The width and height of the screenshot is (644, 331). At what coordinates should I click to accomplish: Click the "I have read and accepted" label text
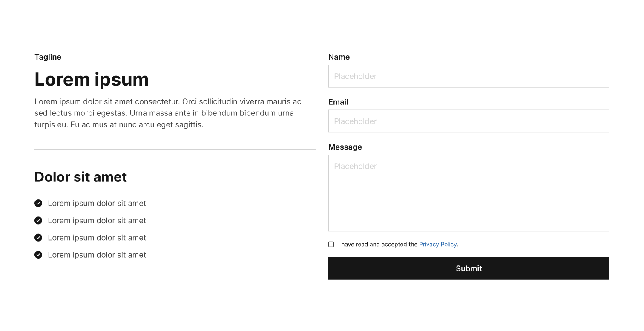click(x=378, y=245)
